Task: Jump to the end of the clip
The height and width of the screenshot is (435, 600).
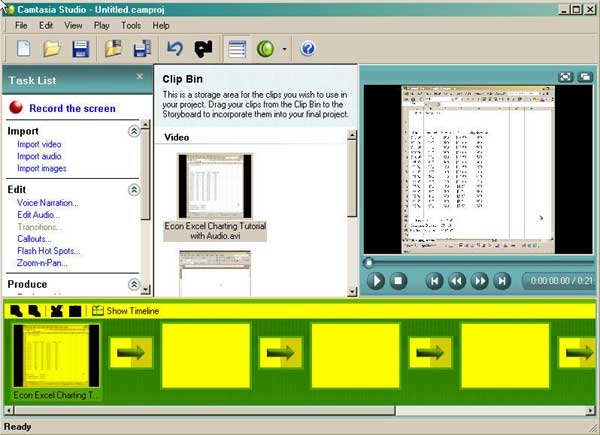Action: pyautogui.click(x=502, y=281)
